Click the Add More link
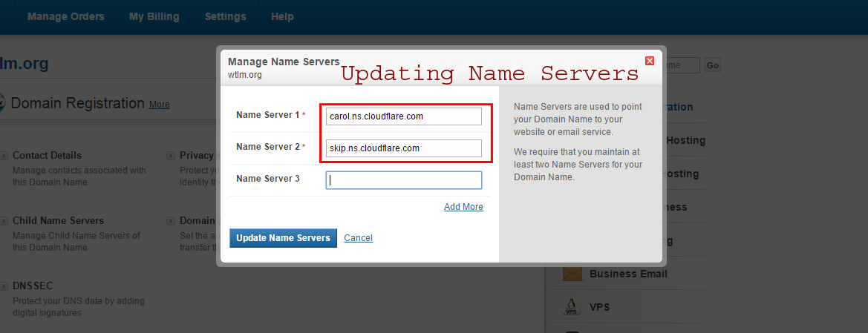 tap(463, 207)
